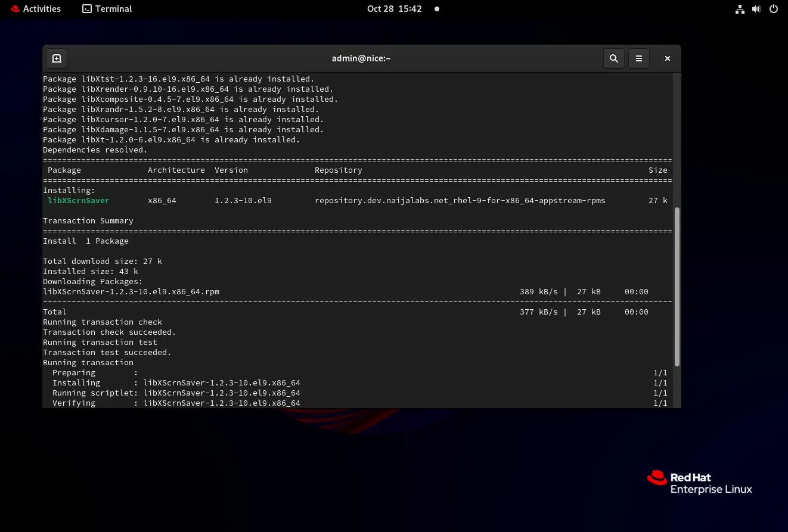Open the clock showing Oct 28 15:42
The image size is (788, 532).
pyautogui.click(x=395, y=9)
